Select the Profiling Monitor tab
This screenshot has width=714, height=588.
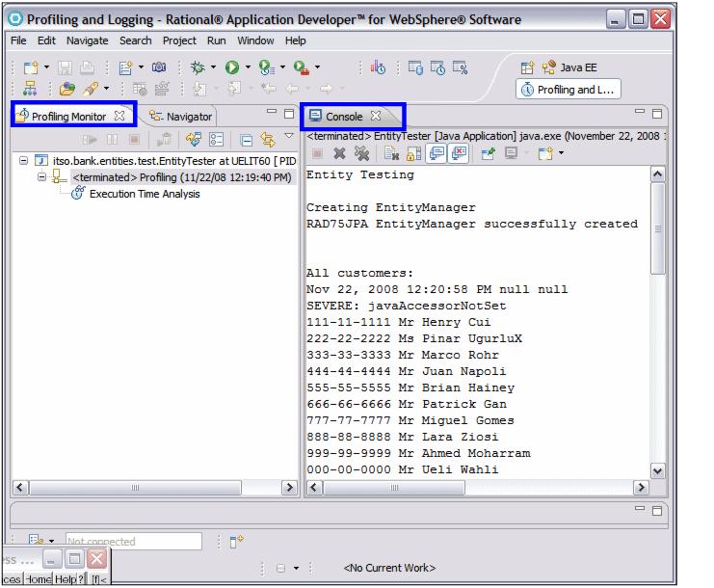(68, 117)
